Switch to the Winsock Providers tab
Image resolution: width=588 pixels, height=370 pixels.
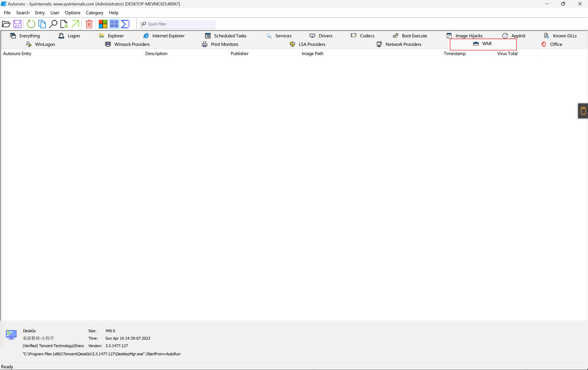point(128,44)
